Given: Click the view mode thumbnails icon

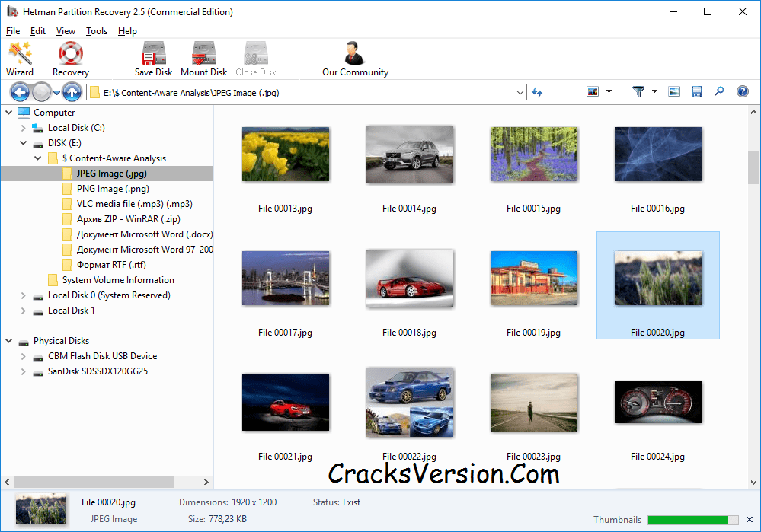Looking at the screenshot, I should tap(593, 91).
